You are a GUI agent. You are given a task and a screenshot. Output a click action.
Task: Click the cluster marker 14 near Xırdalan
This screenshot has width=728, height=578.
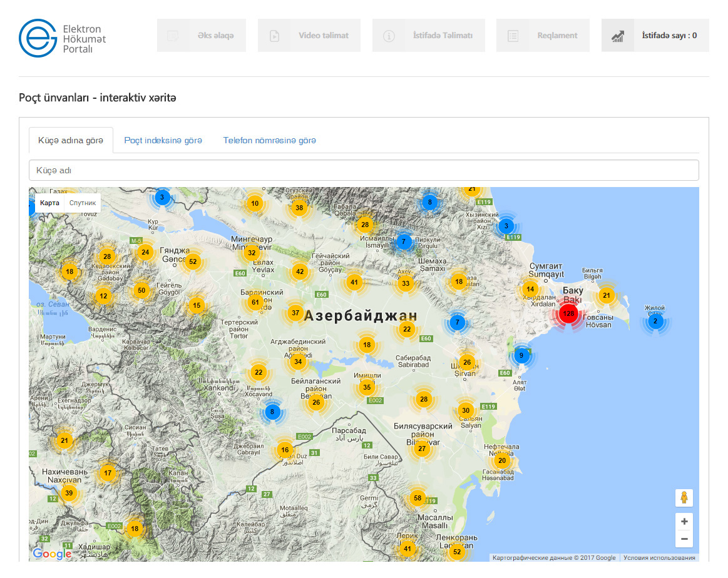[530, 289]
